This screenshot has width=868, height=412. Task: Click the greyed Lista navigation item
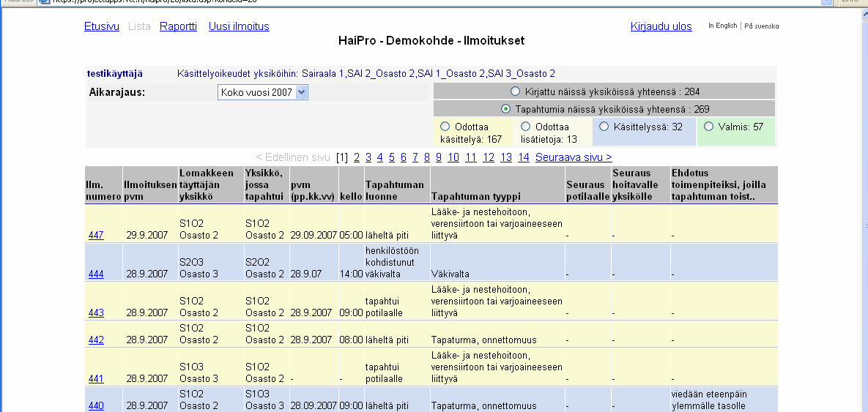[139, 26]
